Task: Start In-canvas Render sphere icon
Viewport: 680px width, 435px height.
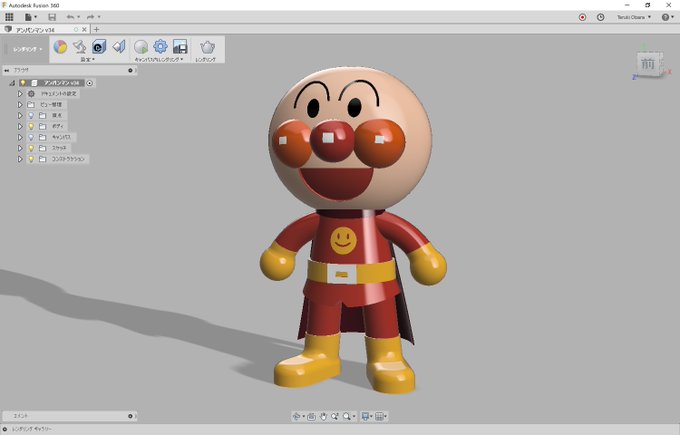Action: pyautogui.click(x=141, y=47)
